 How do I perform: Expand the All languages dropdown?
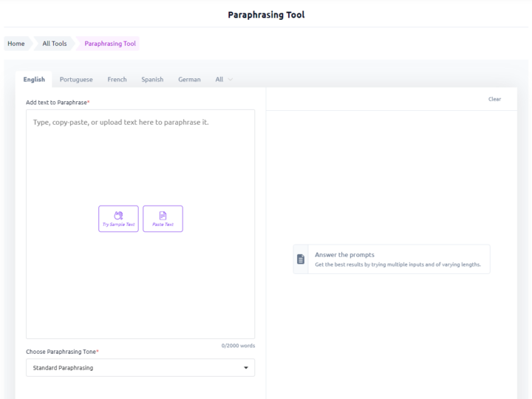click(224, 79)
